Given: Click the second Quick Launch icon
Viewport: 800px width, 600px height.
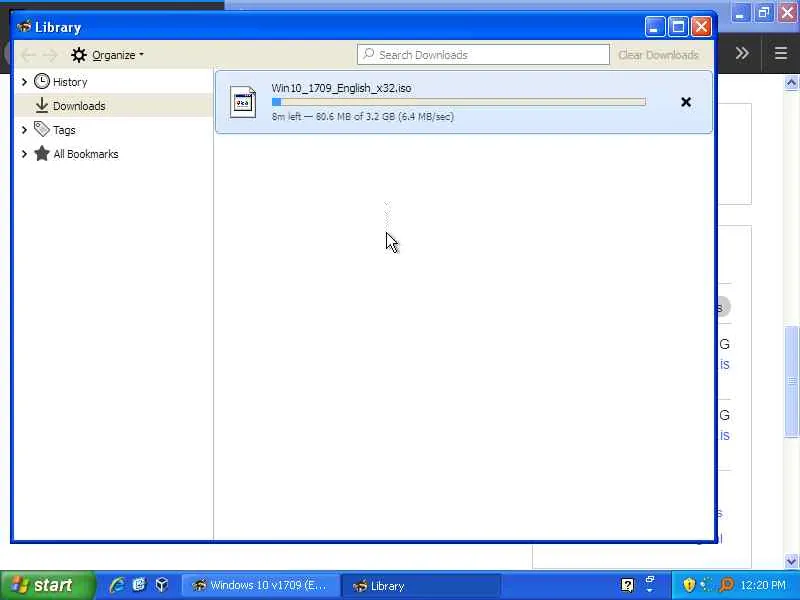Looking at the screenshot, I should click(x=139, y=585).
